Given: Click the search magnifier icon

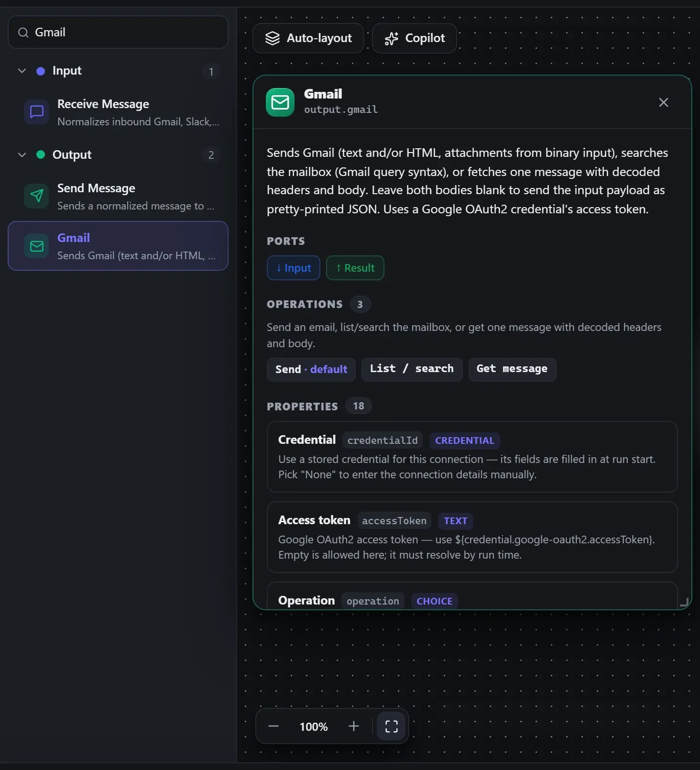Looking at the screenshot, I should (x=23, y=33).
